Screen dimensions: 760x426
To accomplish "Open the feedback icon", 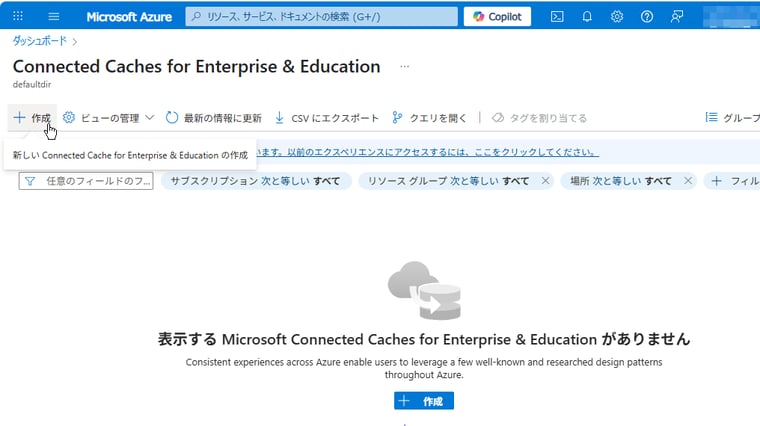I will (677, 16).
